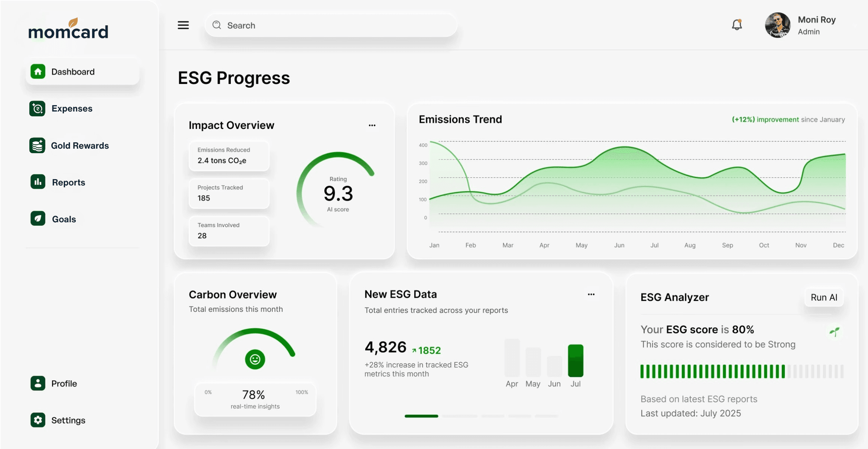Viewport: 868px width, 449px height.
Task: Run the AI ESG analyzer
Action: pyautogui.click(x=824, y=297)
